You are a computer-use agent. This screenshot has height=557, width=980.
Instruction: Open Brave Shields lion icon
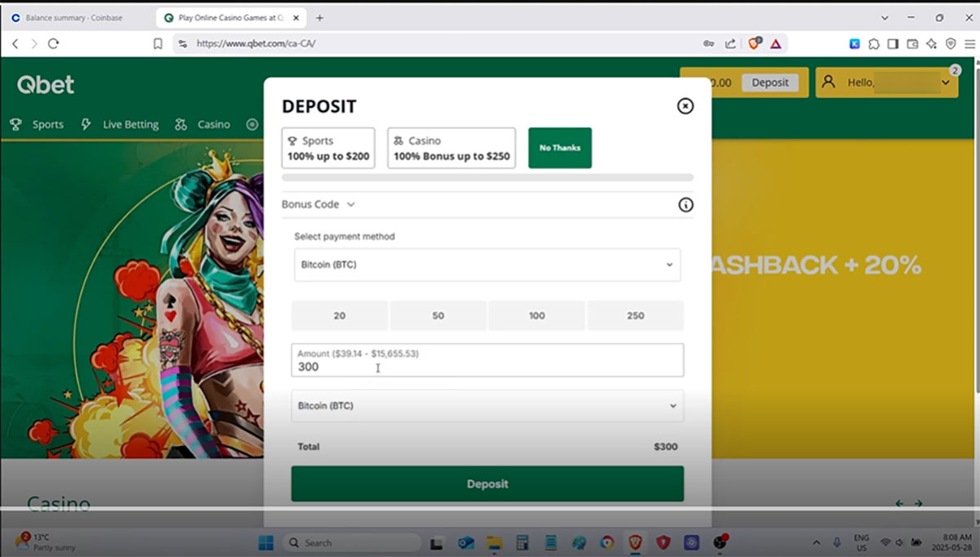[x=755, y=43]
